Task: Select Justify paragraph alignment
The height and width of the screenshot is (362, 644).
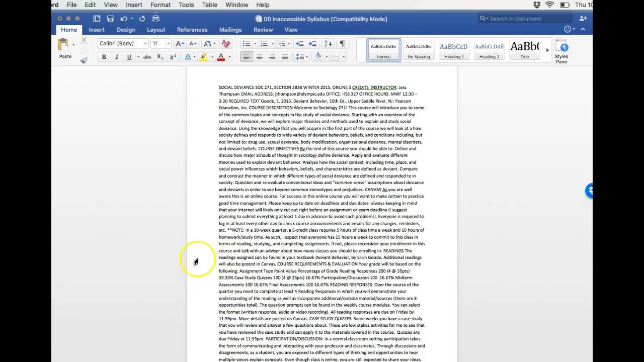Action: coord(285,57)
